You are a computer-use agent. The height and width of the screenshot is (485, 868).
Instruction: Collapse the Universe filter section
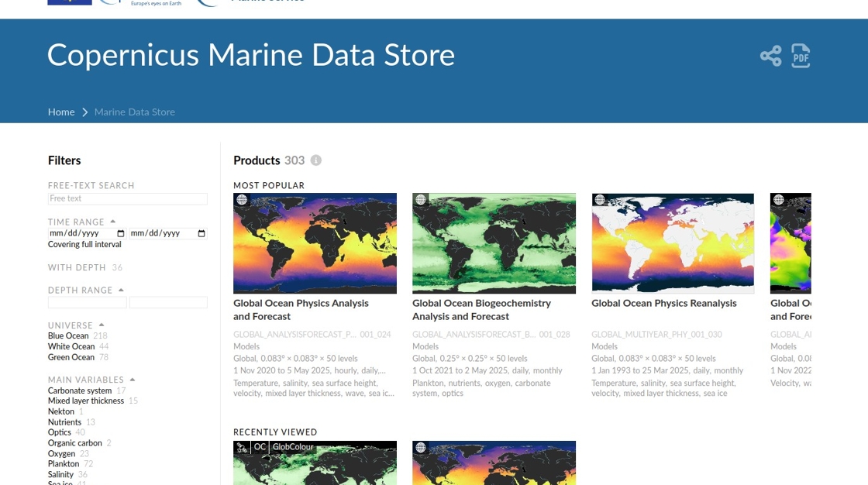pos(102,325)
